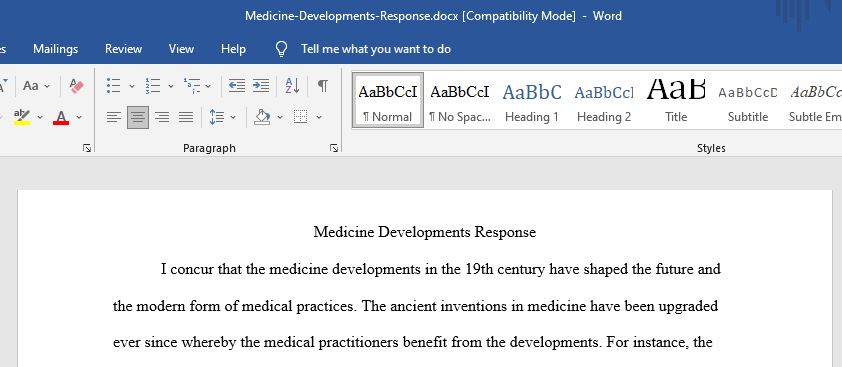Toggle Show/Hide paragraph marks
The image size is (842, 367).
[322, 85]
